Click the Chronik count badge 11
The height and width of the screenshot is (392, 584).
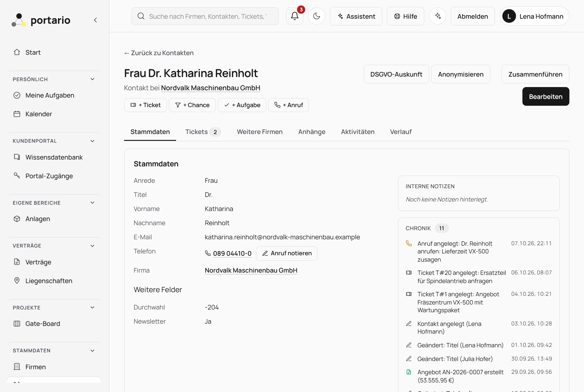click(442, 228)
